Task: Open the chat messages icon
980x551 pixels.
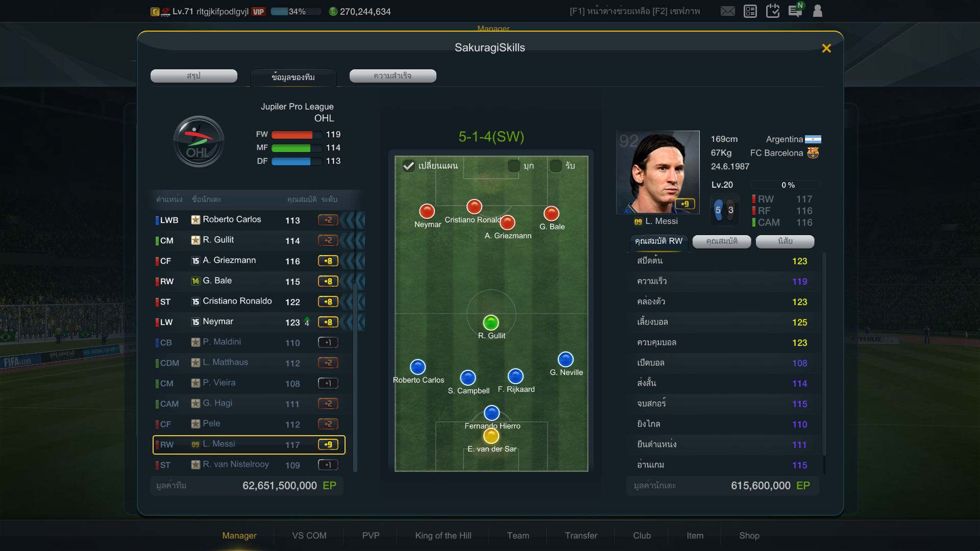Action: pyautogui.click(x=795, y=11)
